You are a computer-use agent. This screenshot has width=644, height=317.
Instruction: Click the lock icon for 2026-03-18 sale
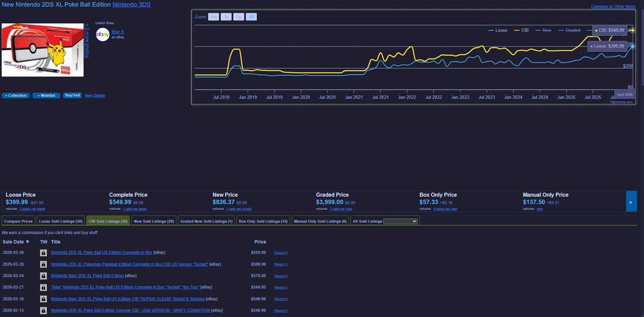43,299
